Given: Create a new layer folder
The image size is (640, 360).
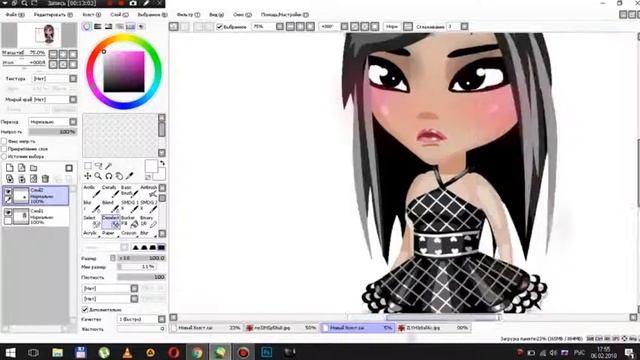Looking at the screenshot, I should pyautogui.click(x=33, y=168).
